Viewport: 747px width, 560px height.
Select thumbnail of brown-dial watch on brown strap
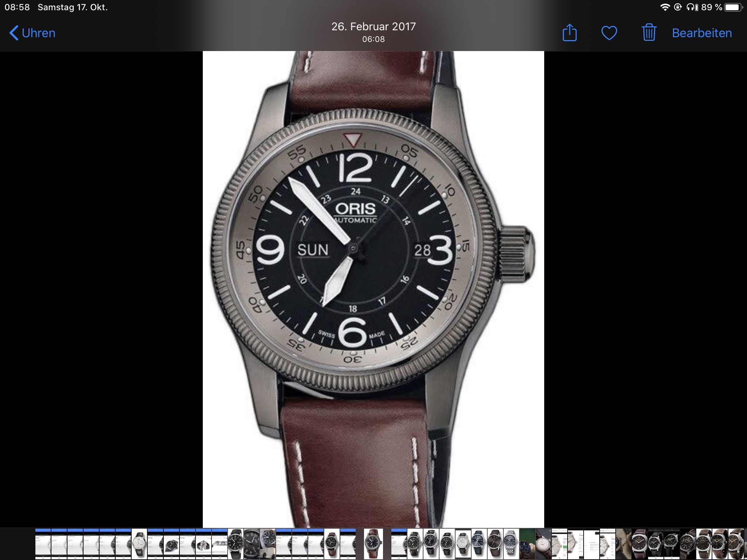pos(495,544)
